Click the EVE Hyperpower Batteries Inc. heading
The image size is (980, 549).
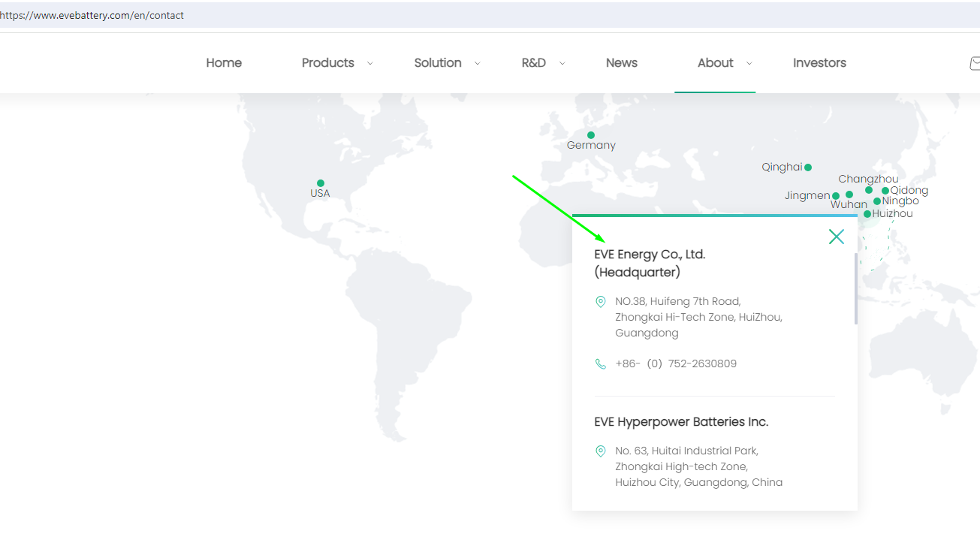tap(681, 422)
